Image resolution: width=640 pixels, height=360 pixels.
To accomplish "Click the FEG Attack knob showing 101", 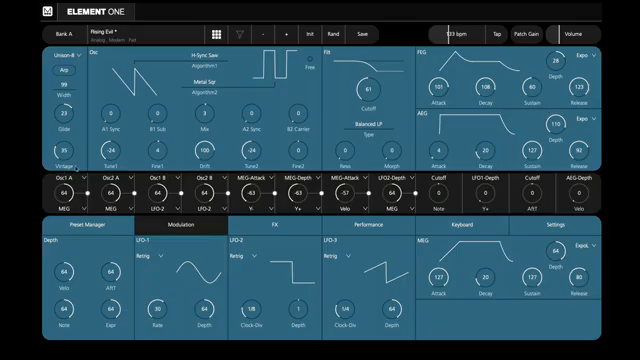I will tap(439, 87).
